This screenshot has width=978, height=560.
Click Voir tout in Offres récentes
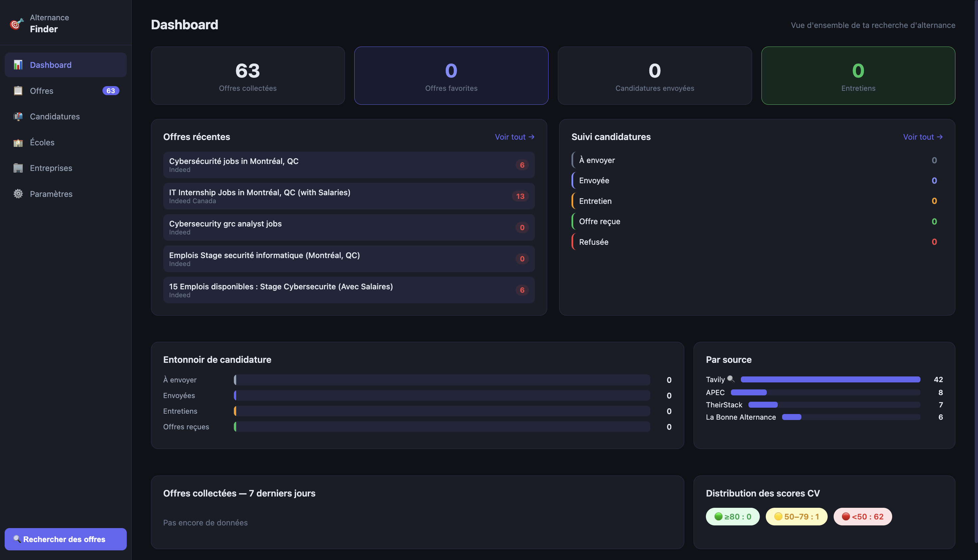tap(514, 137)
